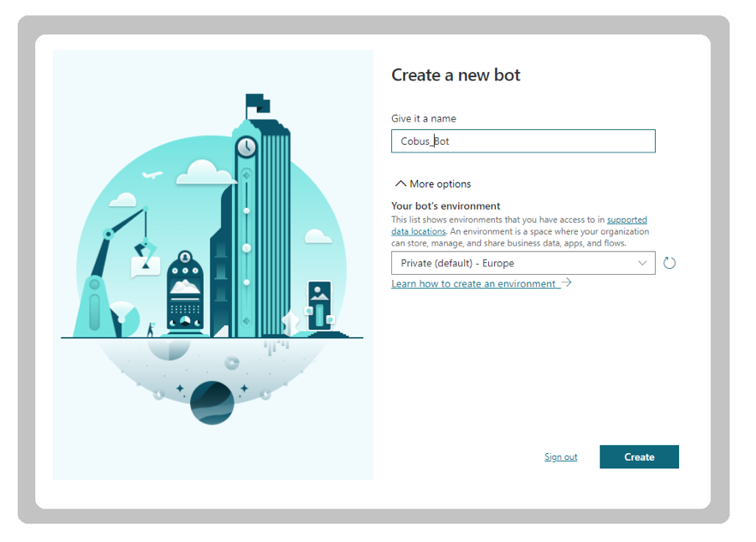756x542 pixels.
Task: Click the Give it a name label
Action: [423, 119]
